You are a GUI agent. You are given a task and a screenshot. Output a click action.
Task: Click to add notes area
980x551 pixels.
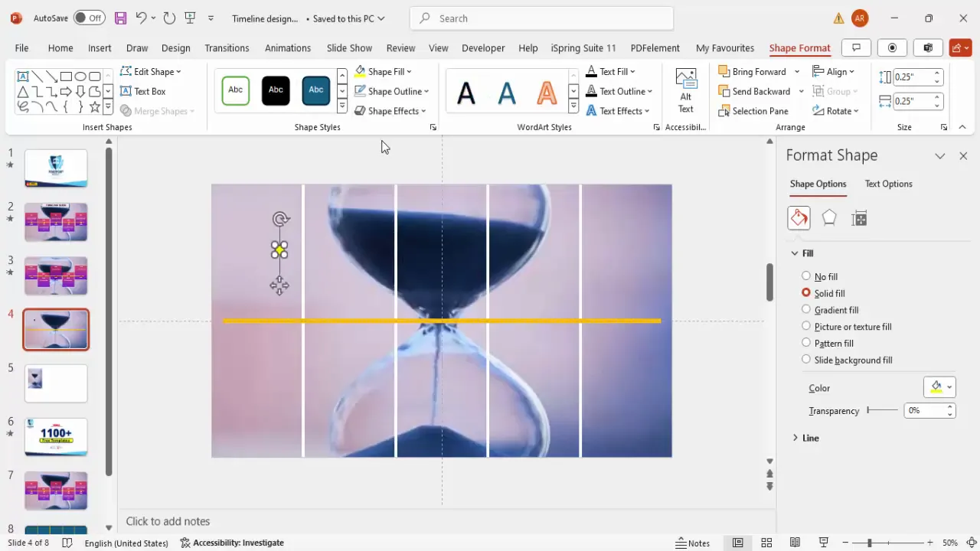[446, 521]
